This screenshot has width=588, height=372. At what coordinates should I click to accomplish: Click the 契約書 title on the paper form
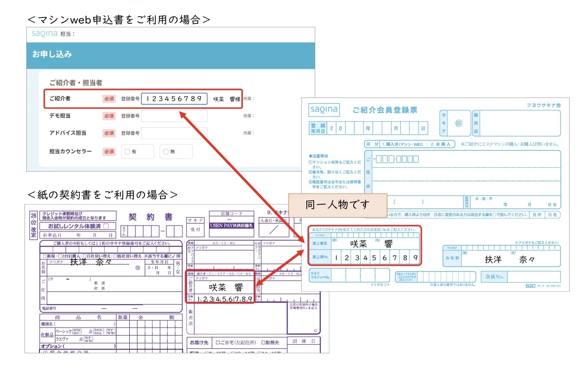click(x=150, y=217)
